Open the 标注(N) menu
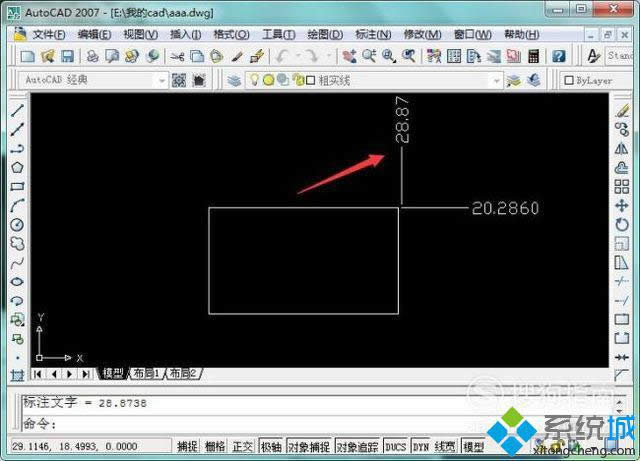The height and width of the screenshot is (461, 640). [x=373, y=34]
